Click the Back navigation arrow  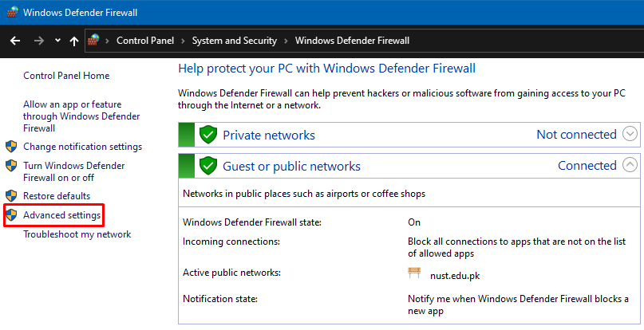[15, 41]
